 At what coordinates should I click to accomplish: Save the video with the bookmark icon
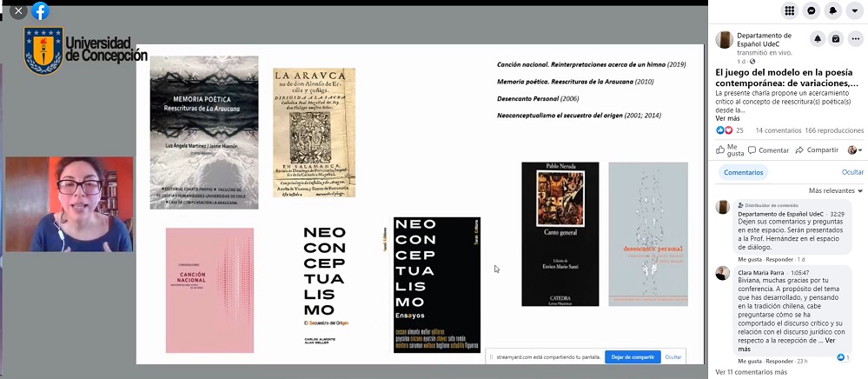click(836, 39)
